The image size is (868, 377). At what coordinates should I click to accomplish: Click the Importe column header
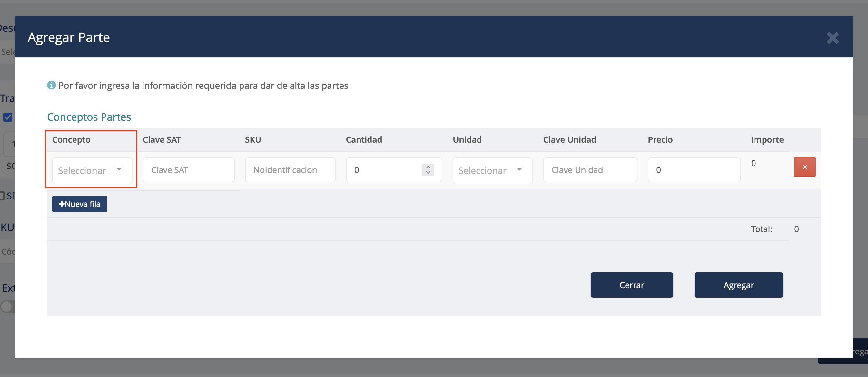[767, 140]
